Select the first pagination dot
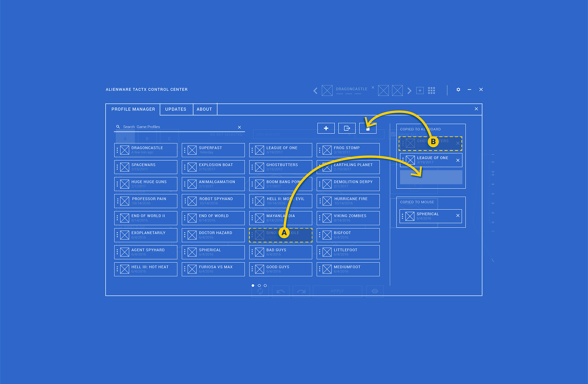The height and width of the screenshot is (384, 588). tap(253, 286)
